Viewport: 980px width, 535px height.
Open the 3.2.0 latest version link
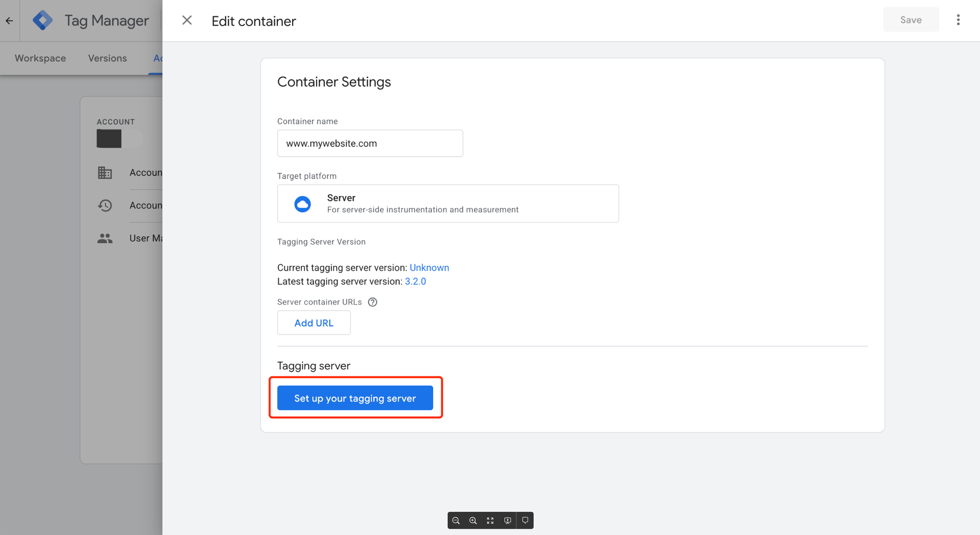[x=415, y=281]
